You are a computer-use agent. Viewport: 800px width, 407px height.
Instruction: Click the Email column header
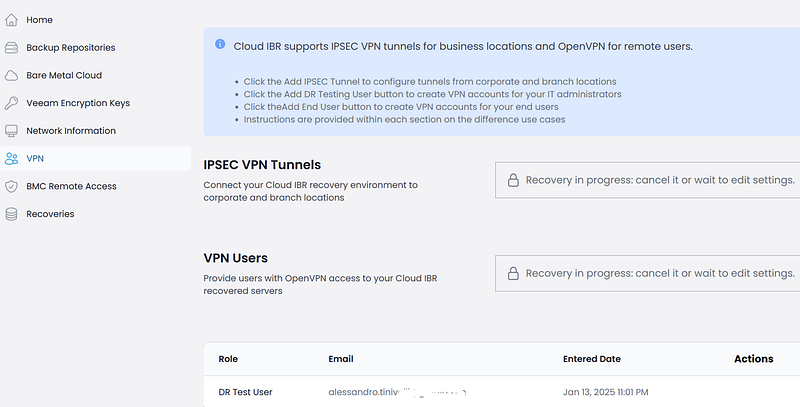click(341, 358)
